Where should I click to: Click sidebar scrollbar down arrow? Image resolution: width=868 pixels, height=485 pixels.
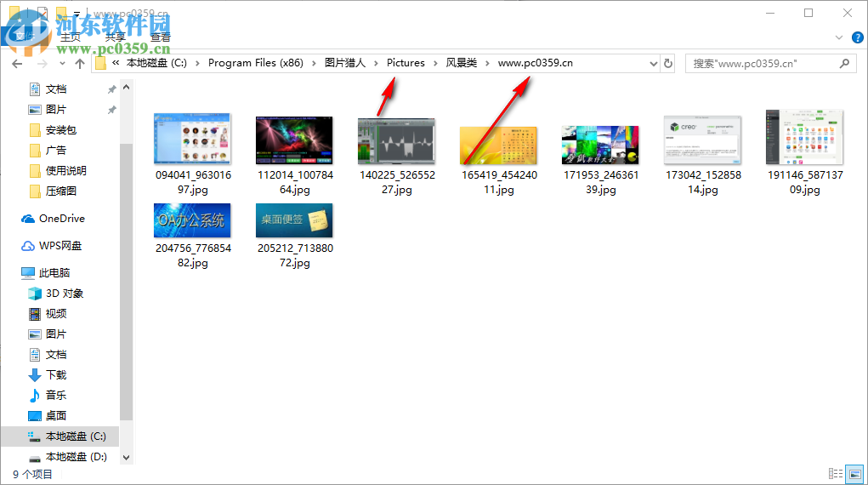click(x=126, y=457)
